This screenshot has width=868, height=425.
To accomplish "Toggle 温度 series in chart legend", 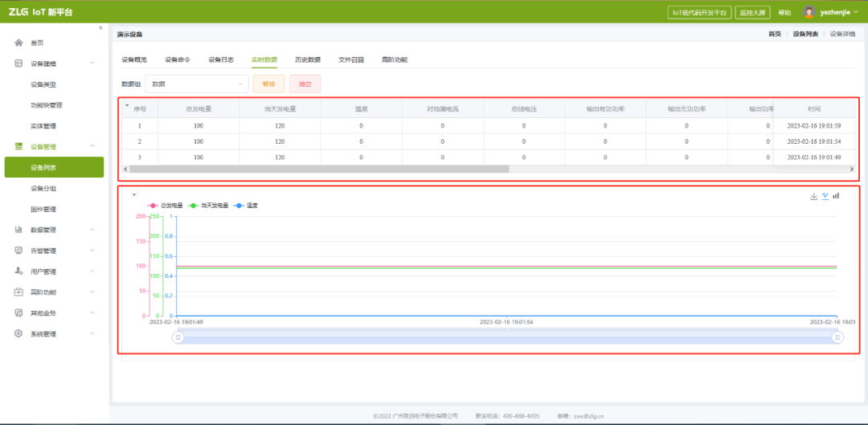I will [x=245, y=206].
